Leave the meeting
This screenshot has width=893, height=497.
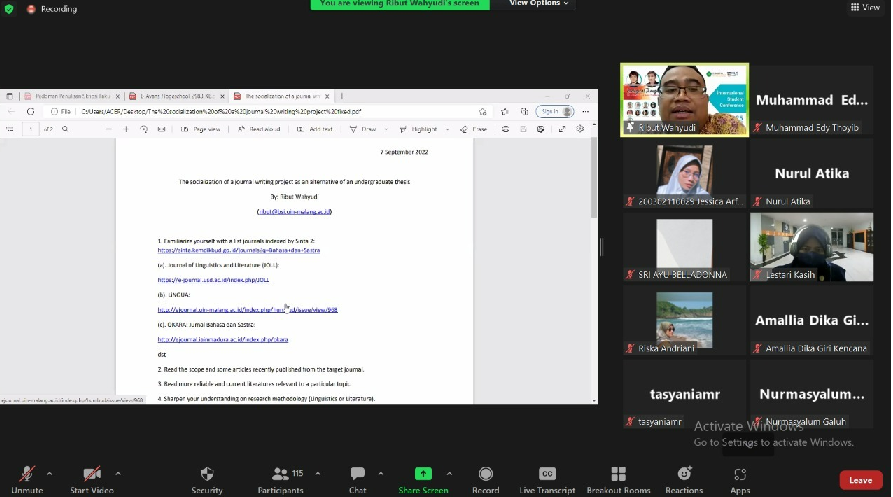pos(861,480)
